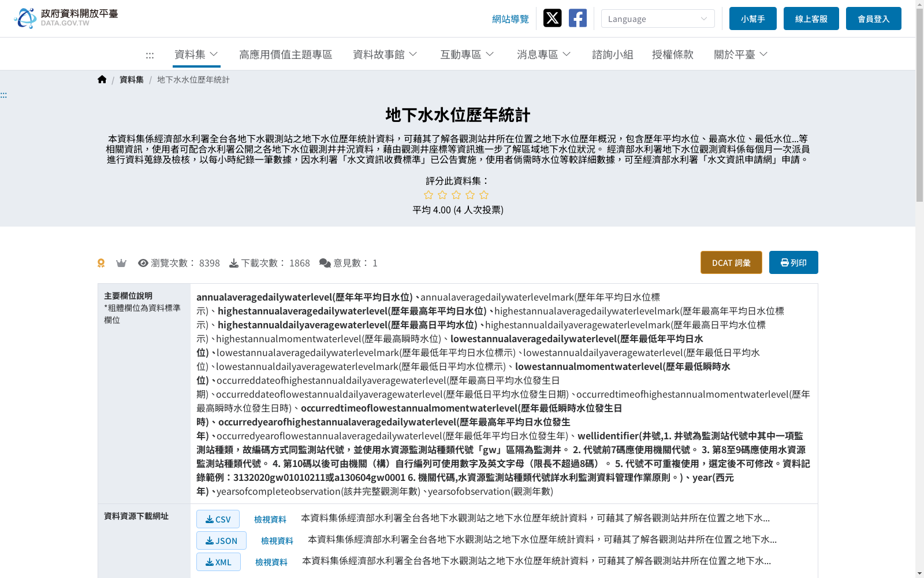Click the 線上客服 button
Image resolution: width=924 pixels, height=578 pixels.
pos(811,18)
